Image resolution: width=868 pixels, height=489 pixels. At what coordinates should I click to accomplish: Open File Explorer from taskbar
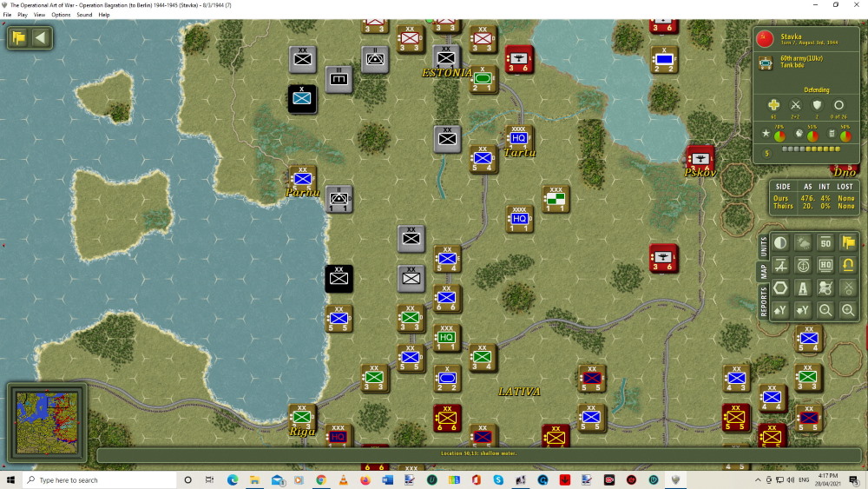254,479
